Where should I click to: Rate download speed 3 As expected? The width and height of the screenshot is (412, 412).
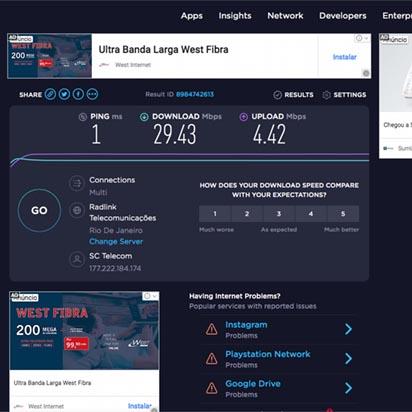[279, 214]
